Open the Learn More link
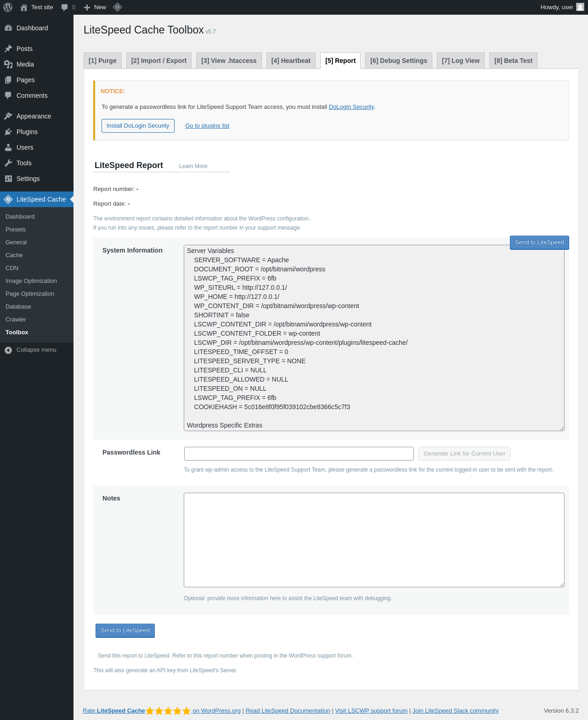588x720 pixels. point(193,166)
